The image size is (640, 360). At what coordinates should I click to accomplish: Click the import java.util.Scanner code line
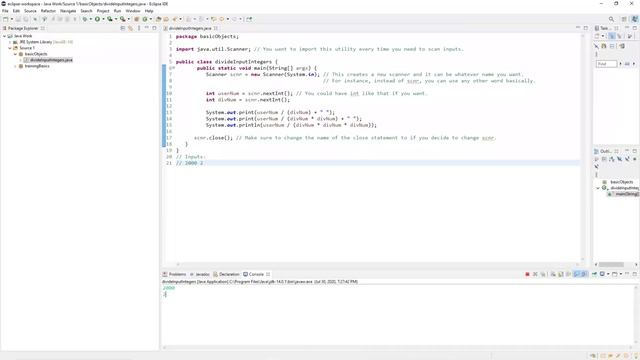click(319, 49)
